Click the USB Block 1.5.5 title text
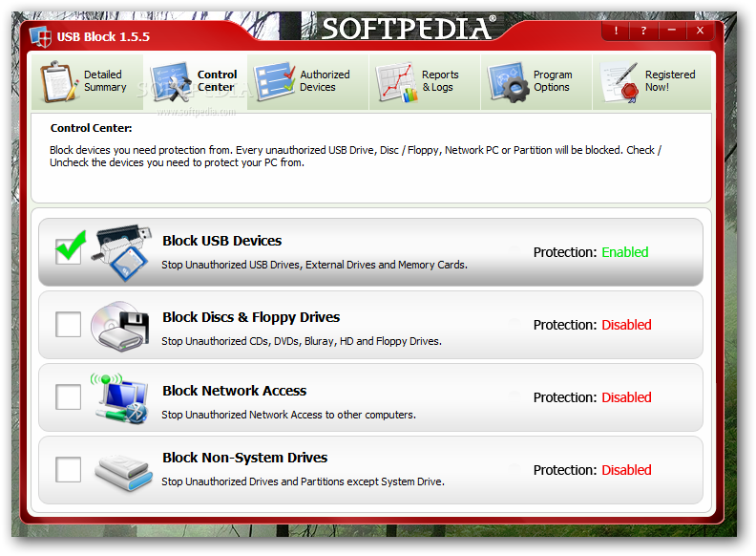The image size is (756, 556). [103, 36]
